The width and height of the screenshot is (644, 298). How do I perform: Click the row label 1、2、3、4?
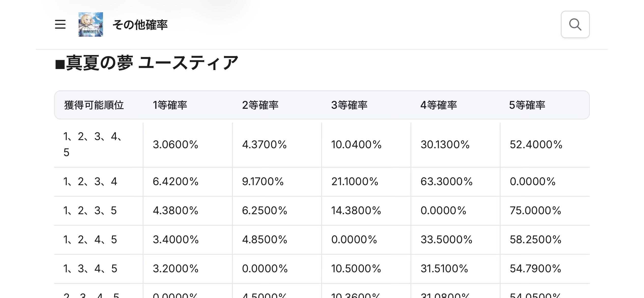point(90,182)
